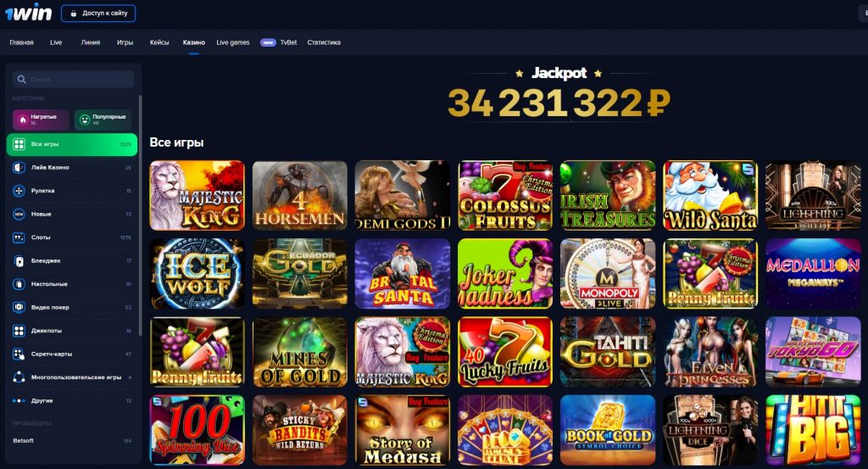Open the Блекджек card icon
The height and width of the screenshot is (469, 868).
[19, 261]
